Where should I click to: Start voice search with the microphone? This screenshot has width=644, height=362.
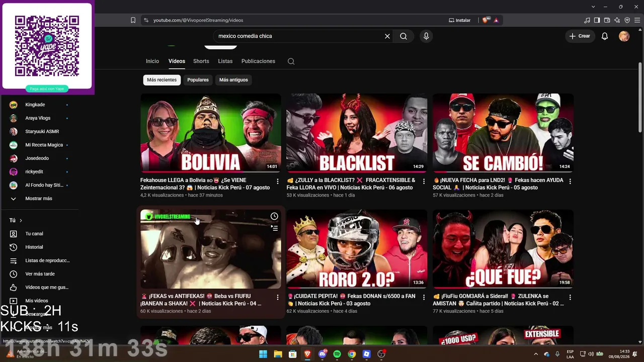(x=426, y=36)
